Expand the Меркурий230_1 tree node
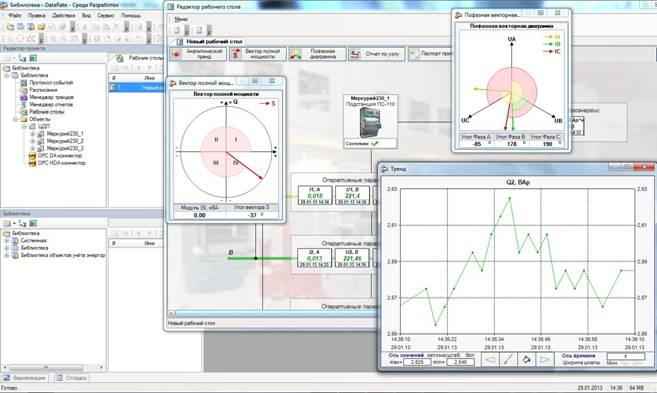 [33, 134]
